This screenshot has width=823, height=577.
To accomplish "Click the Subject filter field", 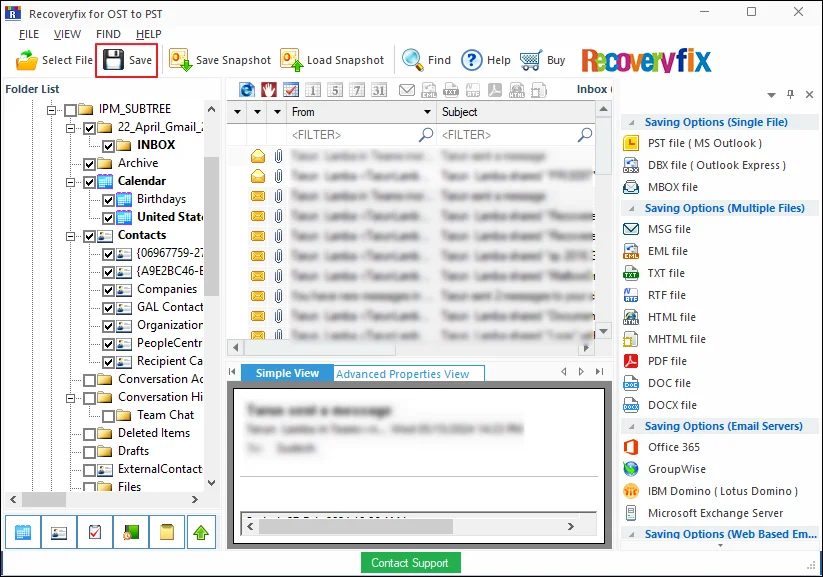I will click(517, 135).
